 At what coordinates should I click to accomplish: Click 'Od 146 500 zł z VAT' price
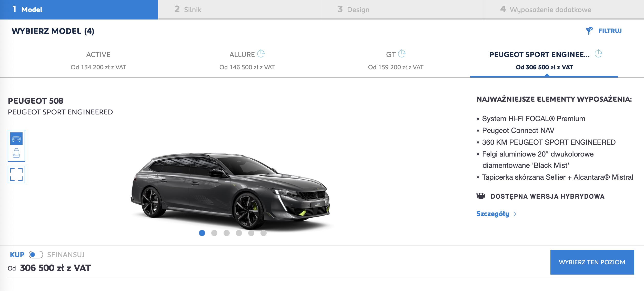(x=247, y=67)
